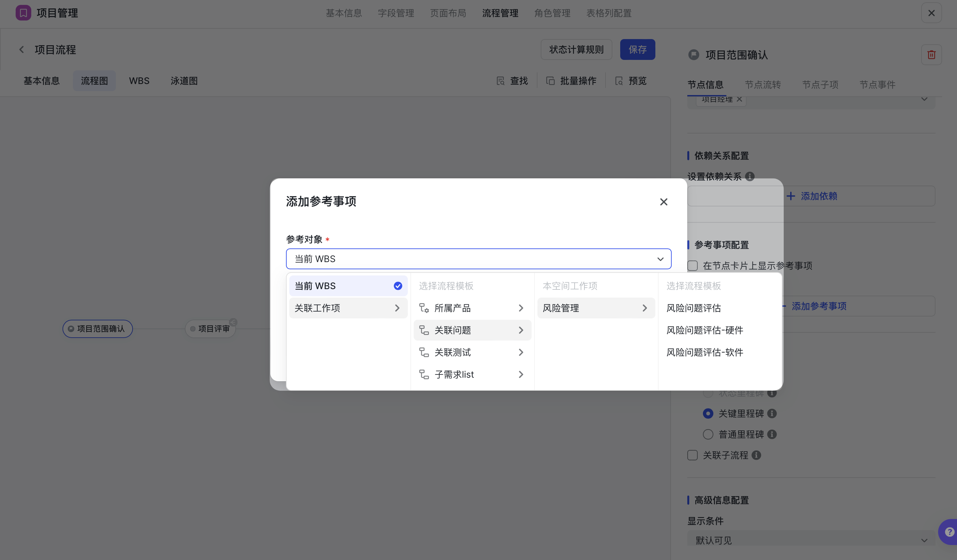The image size is (957, 560).
Task: Click the plus icon of 添加依赖
Action: (791, 196)
